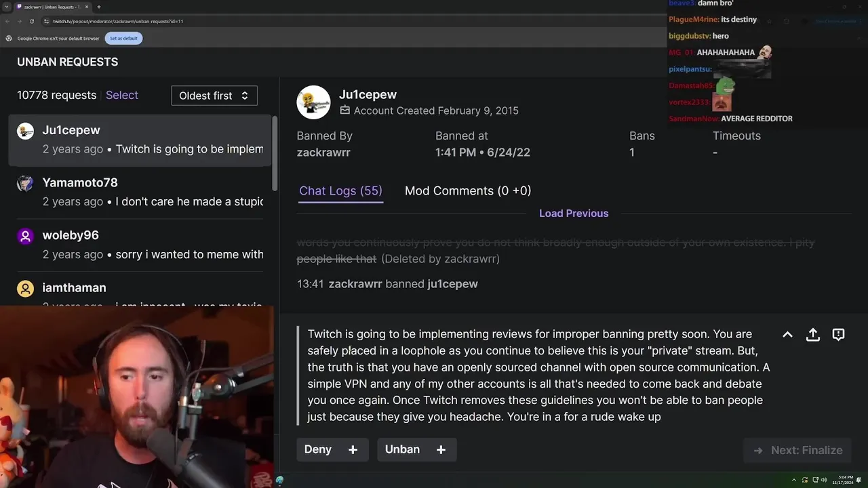868x488 pixels.
Task: Click the browser forward arrow
Action: pyautogui.click(x=19, y=21)
